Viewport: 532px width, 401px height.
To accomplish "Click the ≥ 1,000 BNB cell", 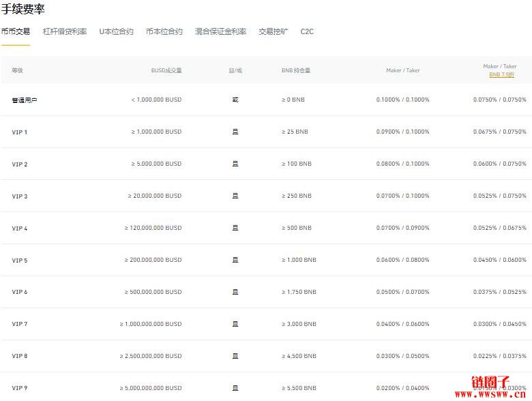I will (x=299, y=260).
